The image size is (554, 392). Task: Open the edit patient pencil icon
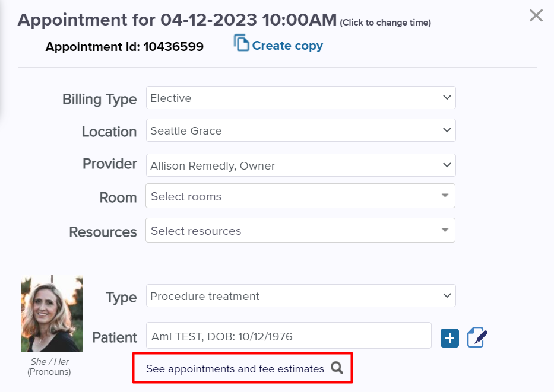[477, 337]
